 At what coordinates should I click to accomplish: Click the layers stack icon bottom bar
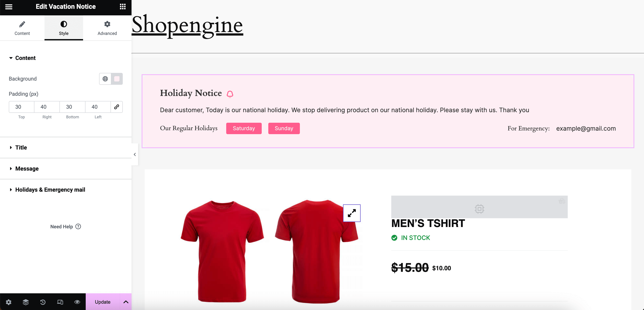tap(25, 302)
